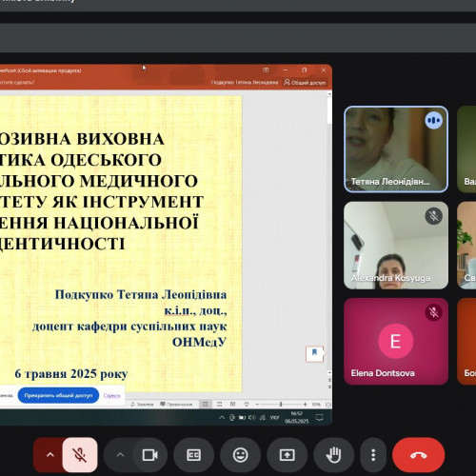The height and width of the screenshot is (476, 476).
Task: Click zoom out minus in PowerPoint
Action: click(257, 405)
